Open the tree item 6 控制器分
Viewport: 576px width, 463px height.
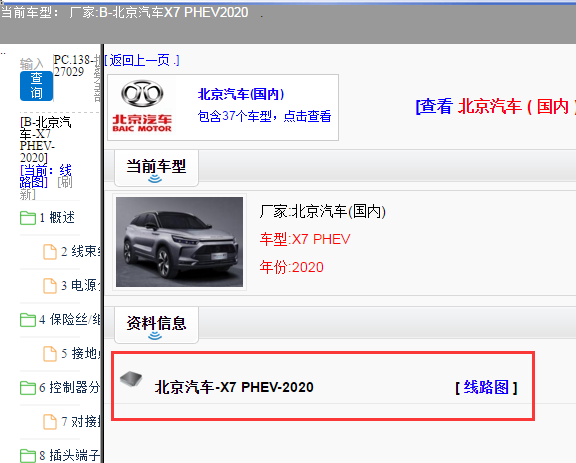pos(69,388)
